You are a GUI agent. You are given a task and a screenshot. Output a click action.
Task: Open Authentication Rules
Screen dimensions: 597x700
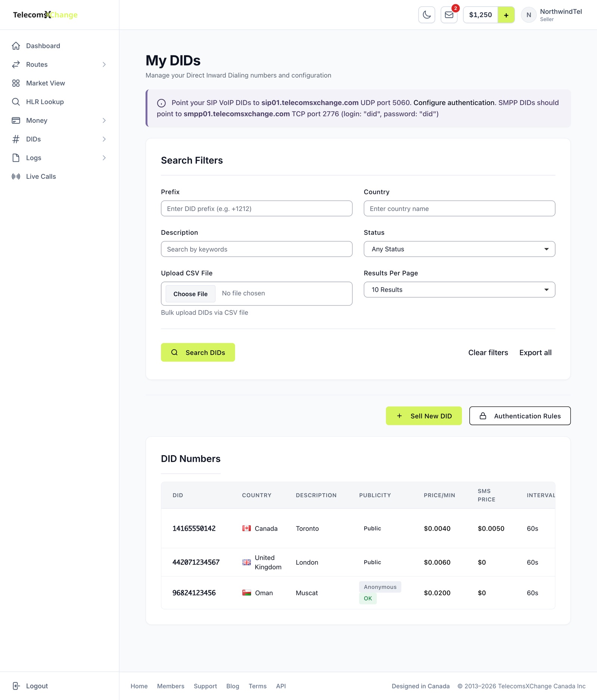[x=520, y=416]
